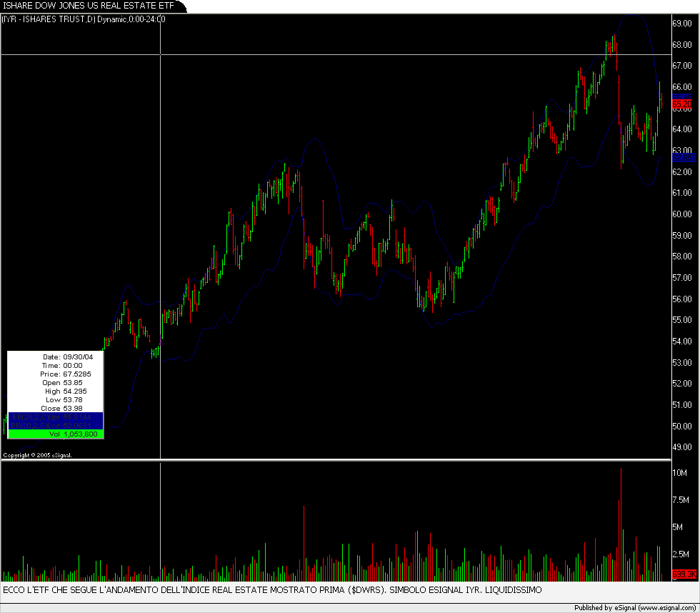Click the blue 62.651 lower band marker
Viewport: 700px width, 613px height.
click(682, 157)
